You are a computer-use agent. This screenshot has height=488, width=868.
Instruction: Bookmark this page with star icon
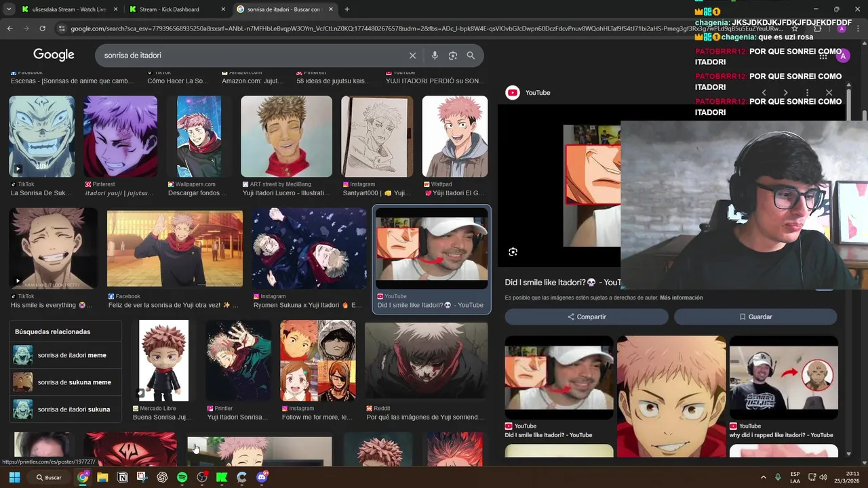[794, 28]
